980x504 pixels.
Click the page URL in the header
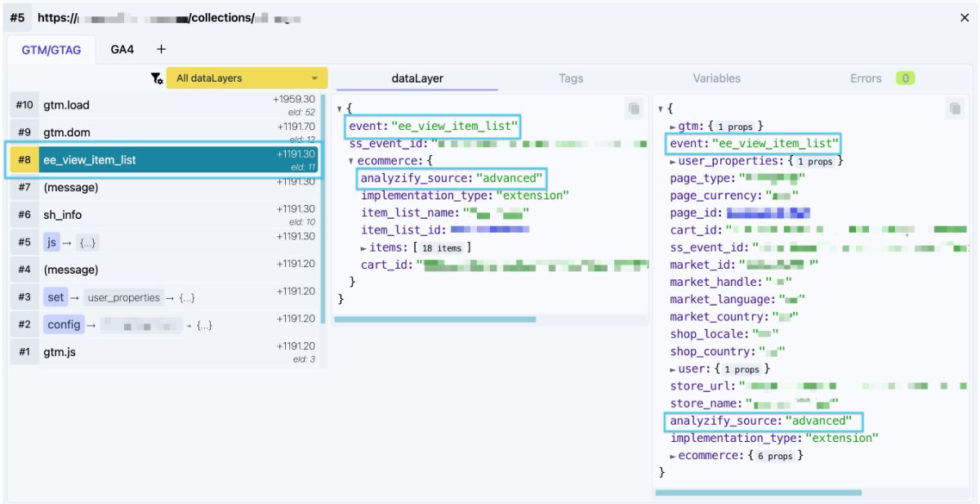click(x=169, y=17)
